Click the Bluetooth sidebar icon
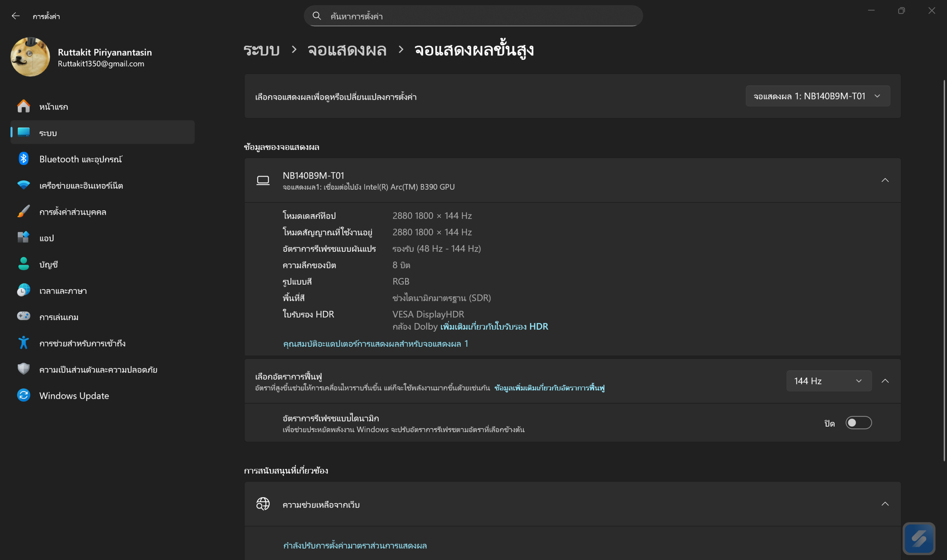Viewport: 947px width, 560px height. point(23,159)
